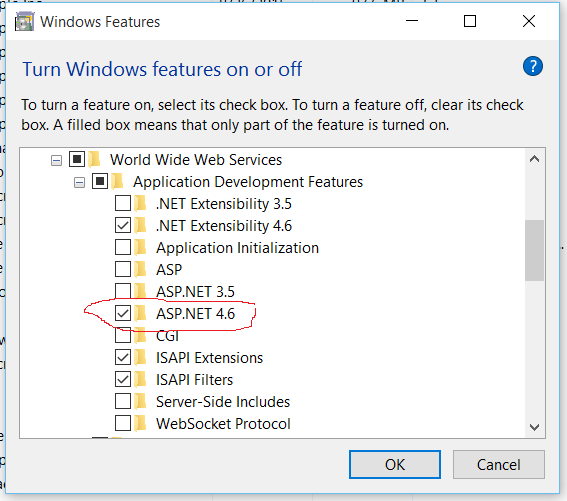Click the scroll-down arrow in feature list

pyautogui.click(x=534, y=427)
